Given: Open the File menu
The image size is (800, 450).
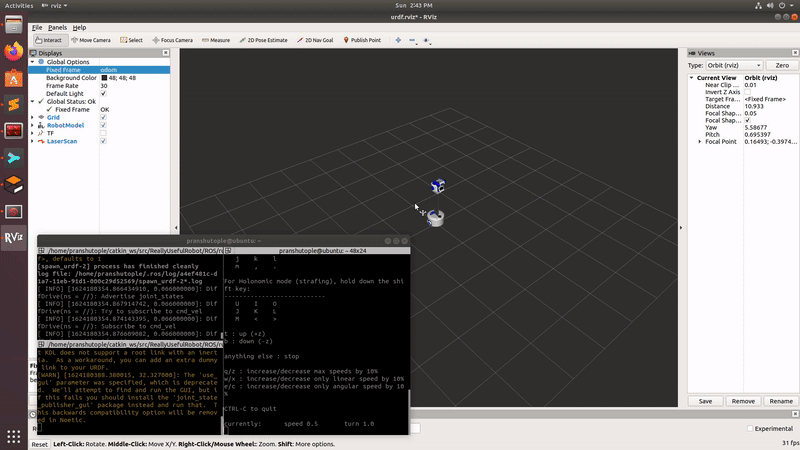Looking at the screenshot, I should coord(37,28).
